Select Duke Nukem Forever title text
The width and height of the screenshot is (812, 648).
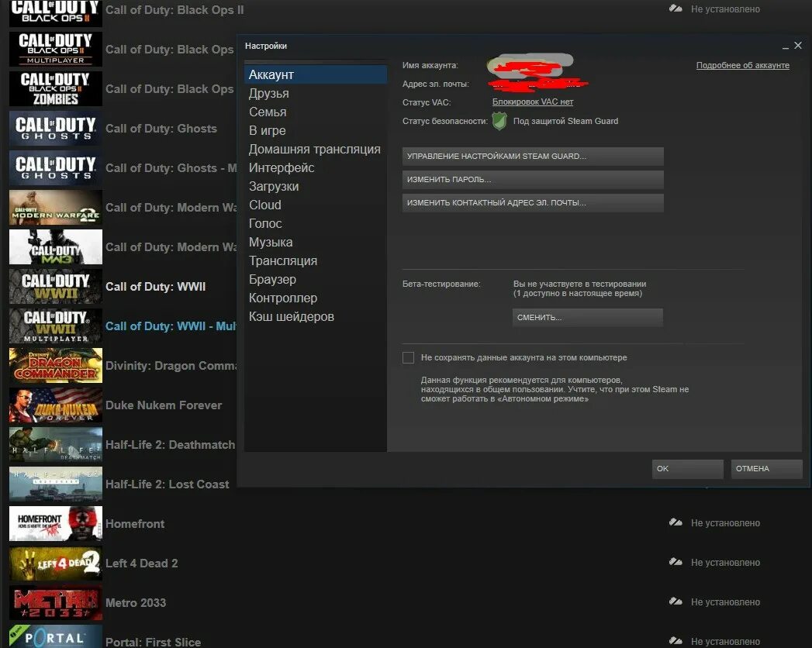[x=164, y=405]
